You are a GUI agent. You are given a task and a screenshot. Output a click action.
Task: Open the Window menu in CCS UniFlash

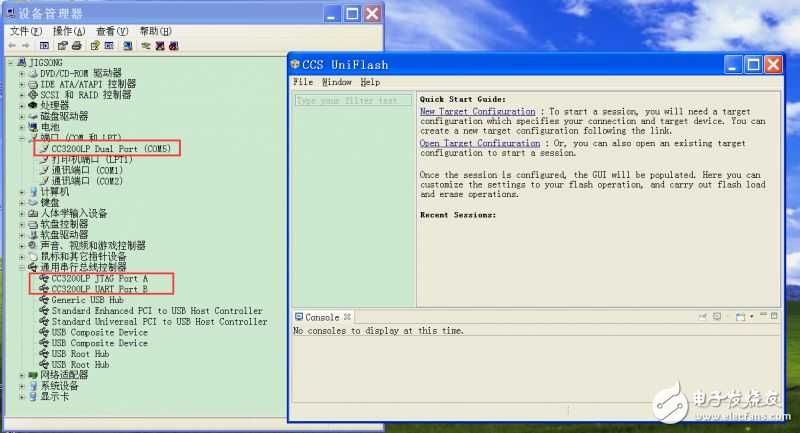point(337,82)
